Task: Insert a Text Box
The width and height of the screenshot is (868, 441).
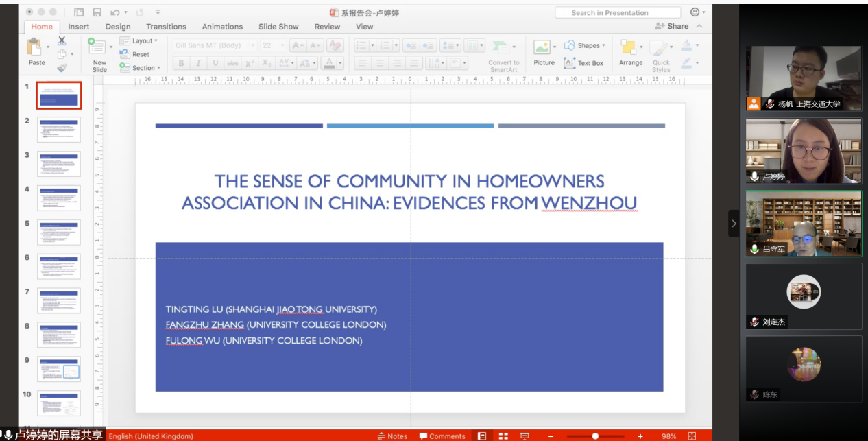Action: 583,63
